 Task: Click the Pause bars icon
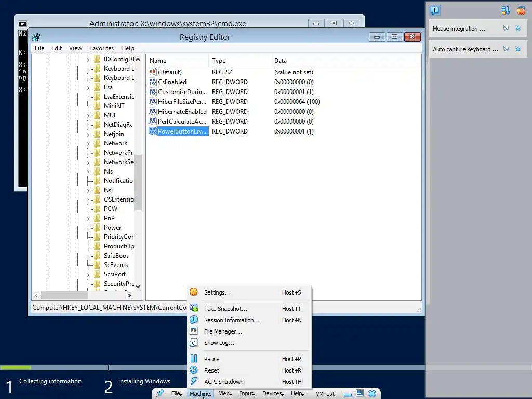click(194, 358)
